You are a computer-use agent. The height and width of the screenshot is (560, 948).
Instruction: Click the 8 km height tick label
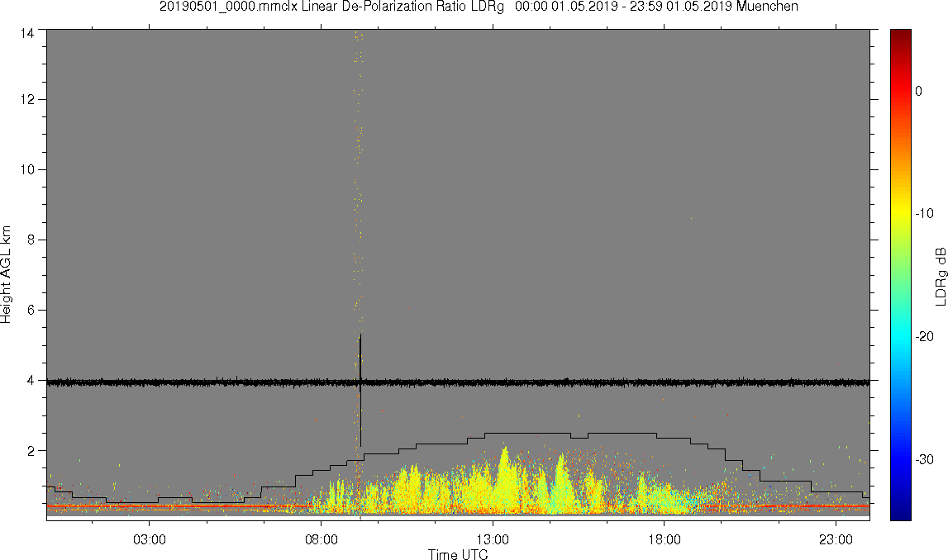(31, 240)
